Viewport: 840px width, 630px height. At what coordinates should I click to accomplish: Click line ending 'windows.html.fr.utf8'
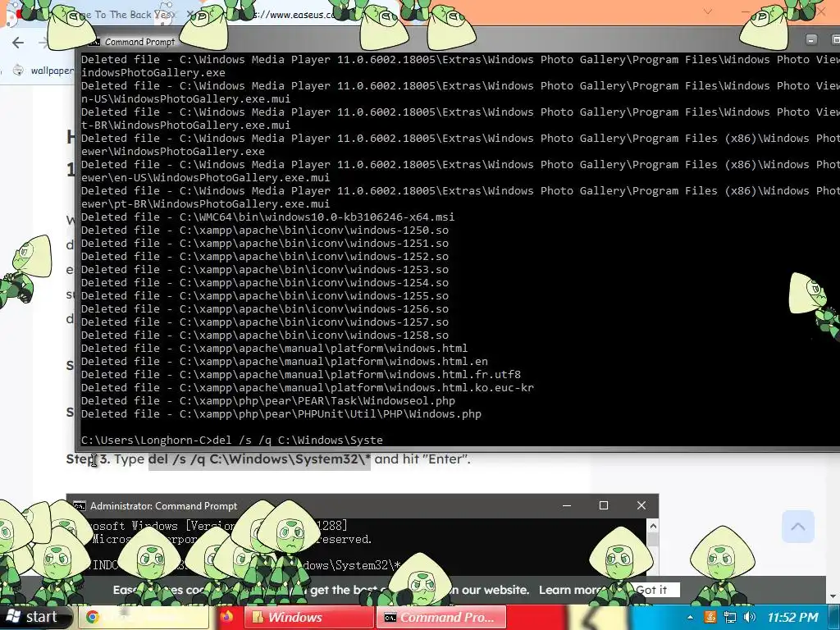pos(301,374)
